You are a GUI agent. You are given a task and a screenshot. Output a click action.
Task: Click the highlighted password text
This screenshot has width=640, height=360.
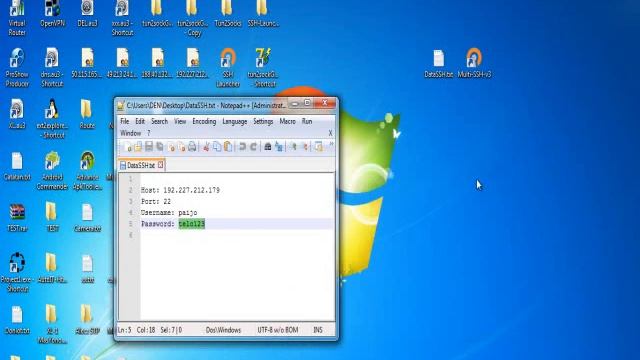coord(191,224)
